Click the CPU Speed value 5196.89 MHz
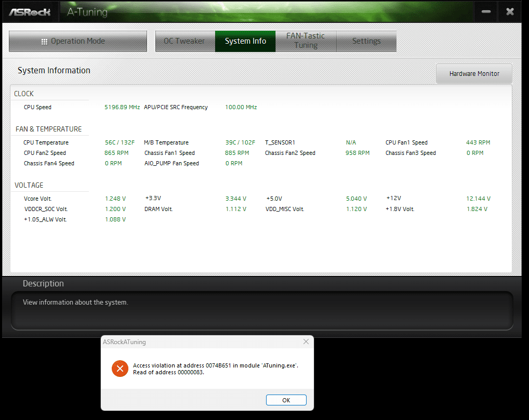This screenshot has width=529, height=420. (122, 107)
